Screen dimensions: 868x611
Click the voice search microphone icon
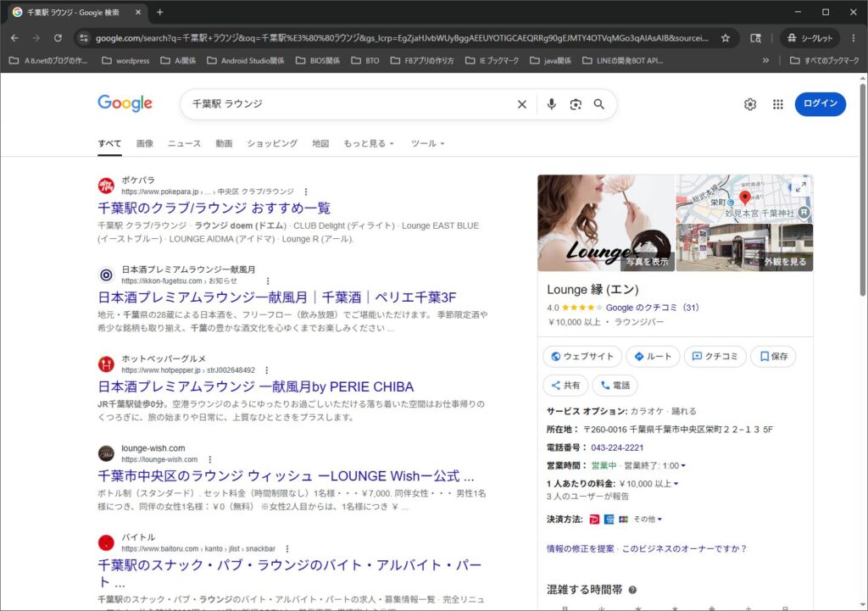[x=551, y=104]
